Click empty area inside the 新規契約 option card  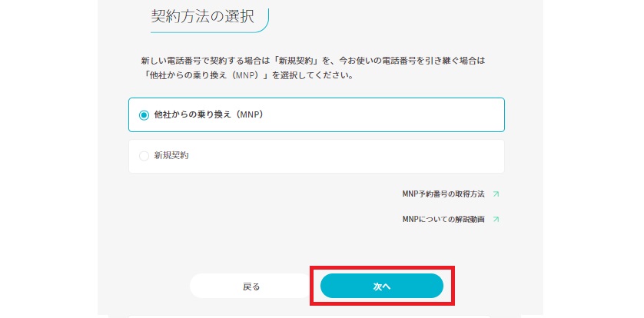(345, 156)
